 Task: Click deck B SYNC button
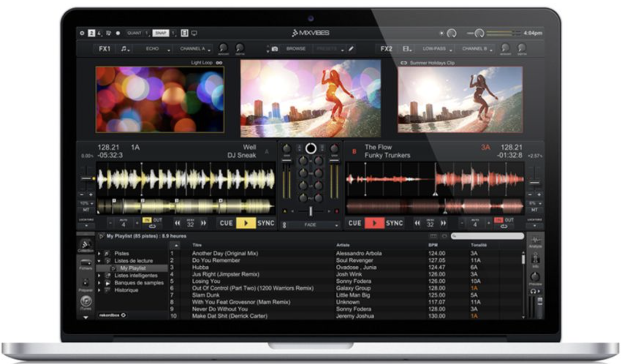[x=394, y=223]
